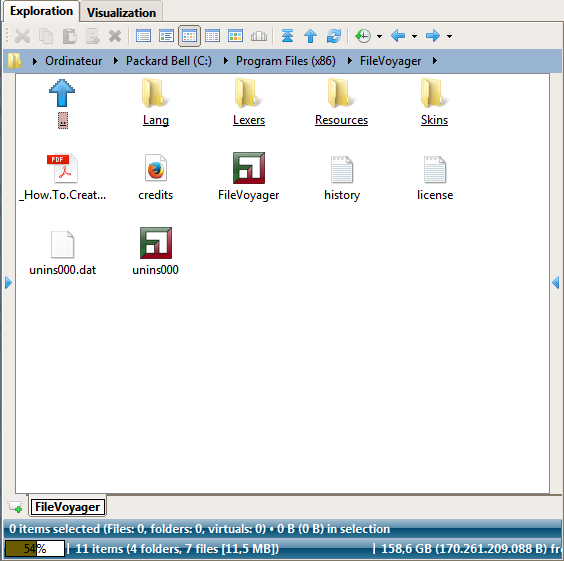The width and height of the screenshot is (564, 561).
Task: Go to root with double-up arrow icon
Action: coord(287,36)
